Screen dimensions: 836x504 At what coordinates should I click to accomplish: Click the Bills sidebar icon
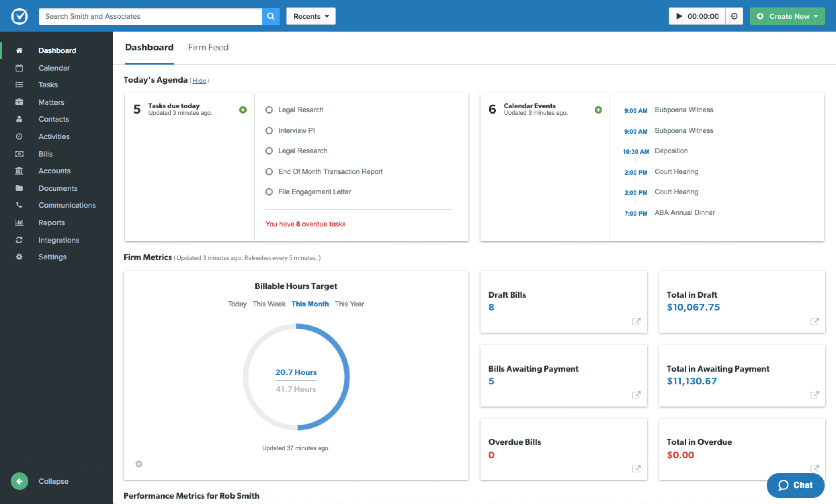pyautogui.click(x=19, y=154)
